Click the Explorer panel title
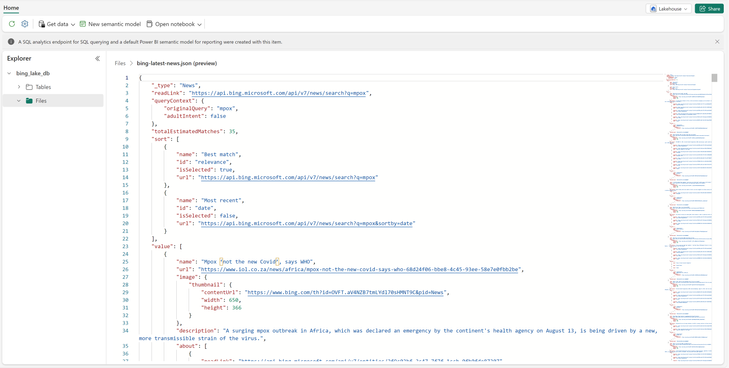Image resolution: width=729 pixels, height=368 pixels. click(19, 59)
